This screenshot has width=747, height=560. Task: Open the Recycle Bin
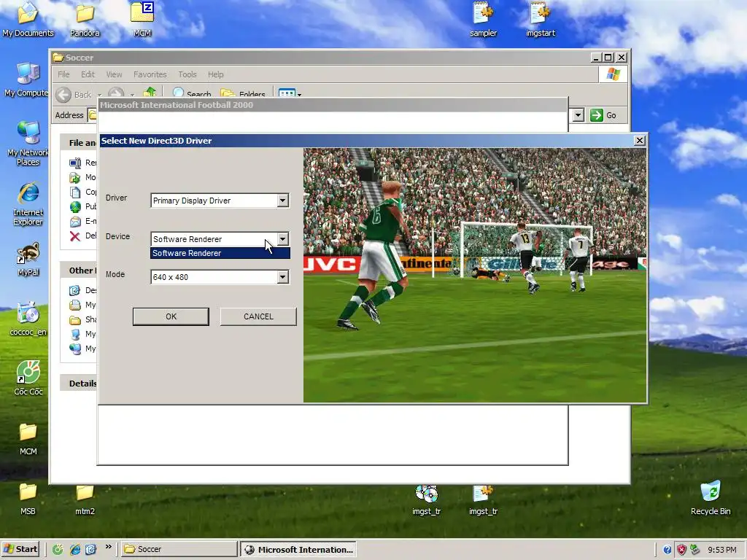coord(711,499)
